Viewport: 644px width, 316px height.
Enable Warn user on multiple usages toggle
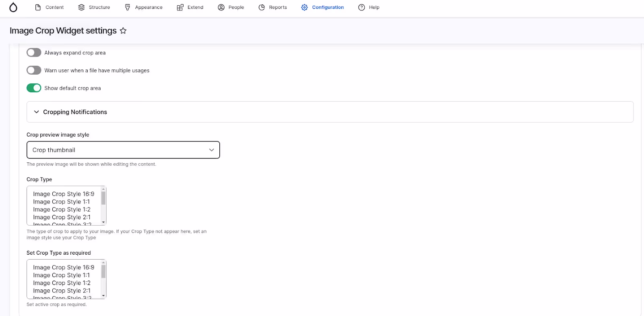[x=34, y=70]
